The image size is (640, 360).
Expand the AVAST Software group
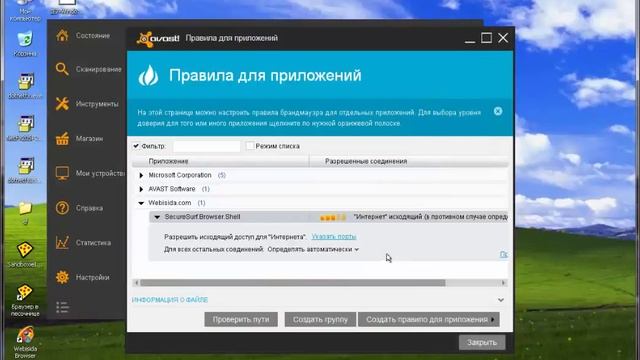[141, 189]
